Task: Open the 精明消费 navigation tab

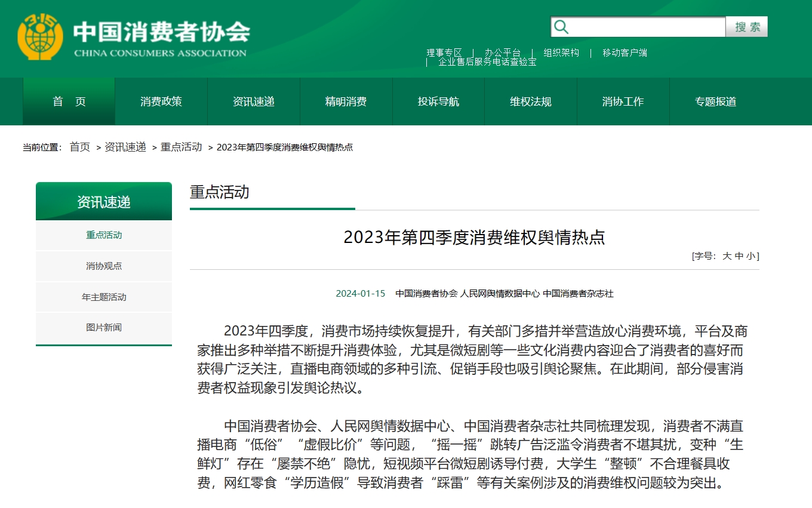Action: 346,101
